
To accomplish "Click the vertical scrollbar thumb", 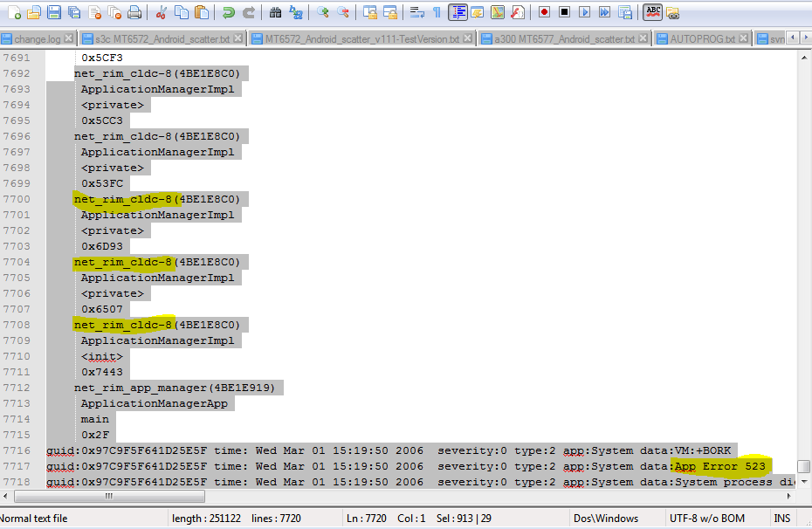I will [804, 466].
